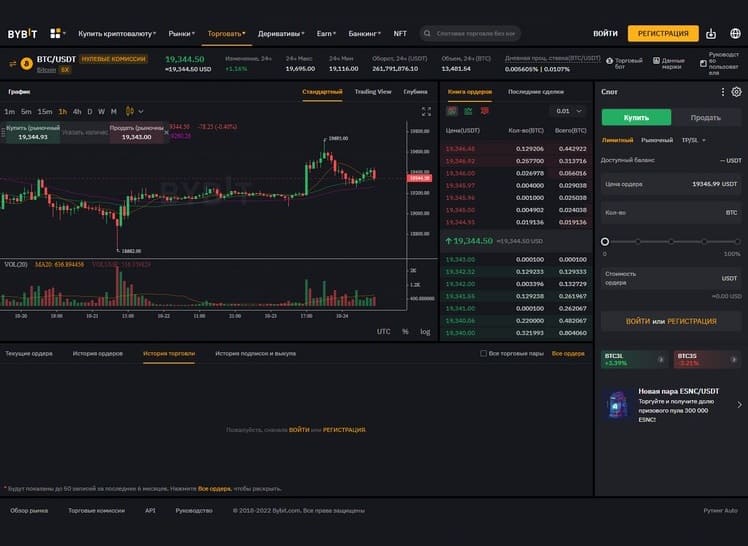Open the three-dot menu in Spot panel
The height and width of the screenshot is (546, 748).
pyautogui.click(x=723, y=92)
